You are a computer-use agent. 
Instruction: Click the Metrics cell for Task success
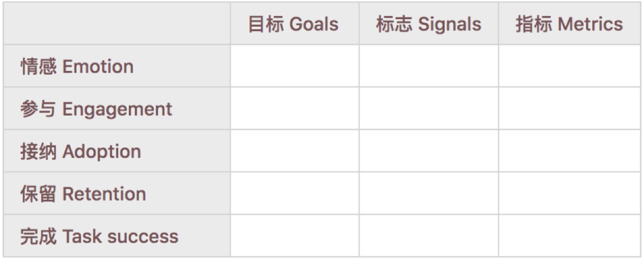(x=569, y=236)
